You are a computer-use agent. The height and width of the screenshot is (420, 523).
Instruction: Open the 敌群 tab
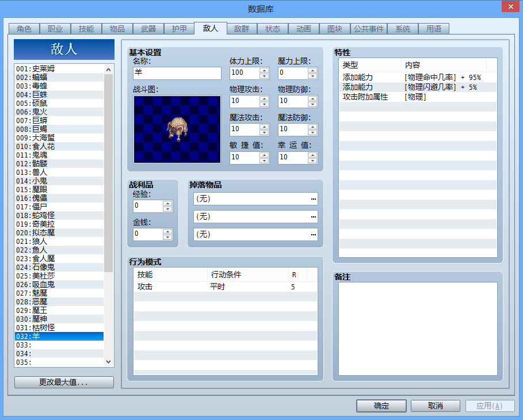[x=242, y=29]
